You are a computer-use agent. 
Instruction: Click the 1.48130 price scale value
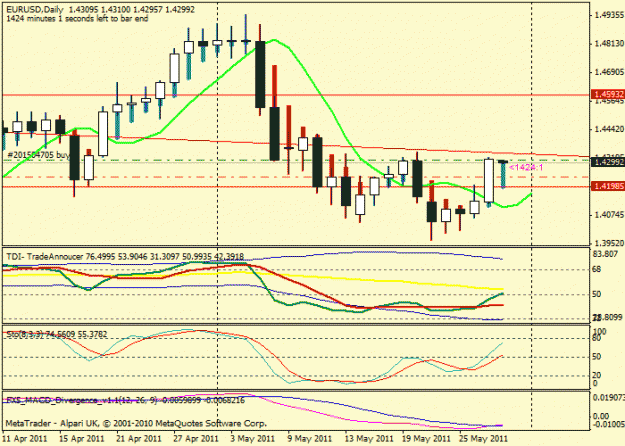coord(609,43)
